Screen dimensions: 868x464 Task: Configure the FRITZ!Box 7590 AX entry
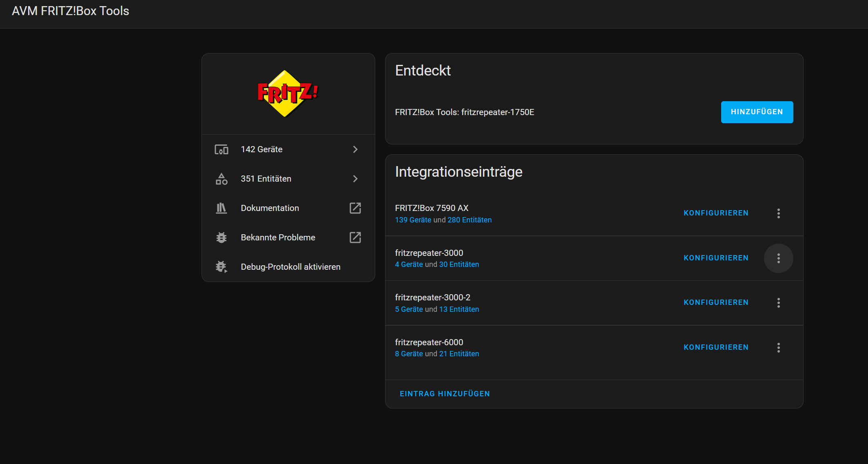[x=716, y=213]
